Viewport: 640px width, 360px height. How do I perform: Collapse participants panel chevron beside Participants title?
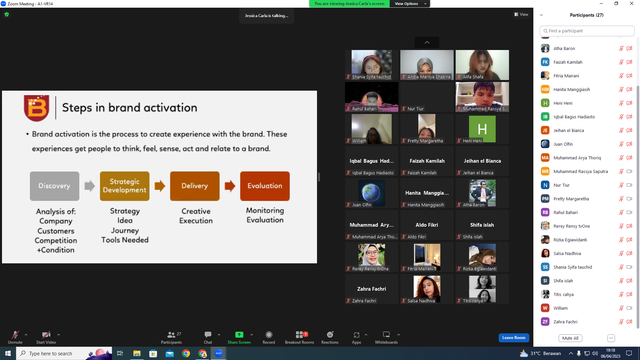tap(542, 15)
